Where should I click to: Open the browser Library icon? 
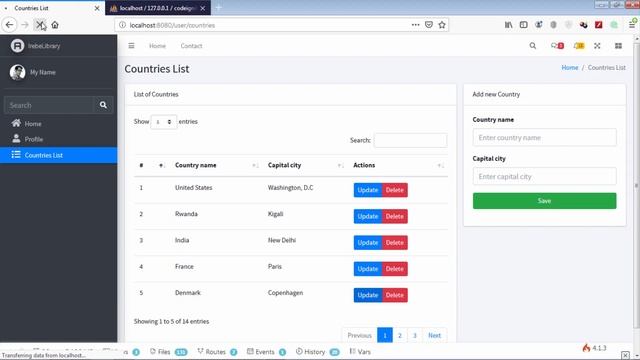509,25
